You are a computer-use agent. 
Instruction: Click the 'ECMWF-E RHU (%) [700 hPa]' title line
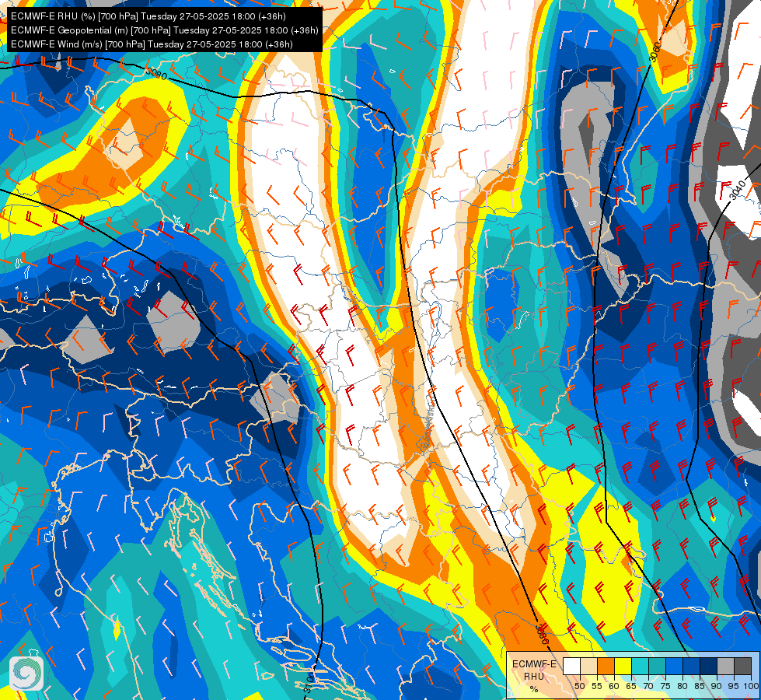click(148, 16)
